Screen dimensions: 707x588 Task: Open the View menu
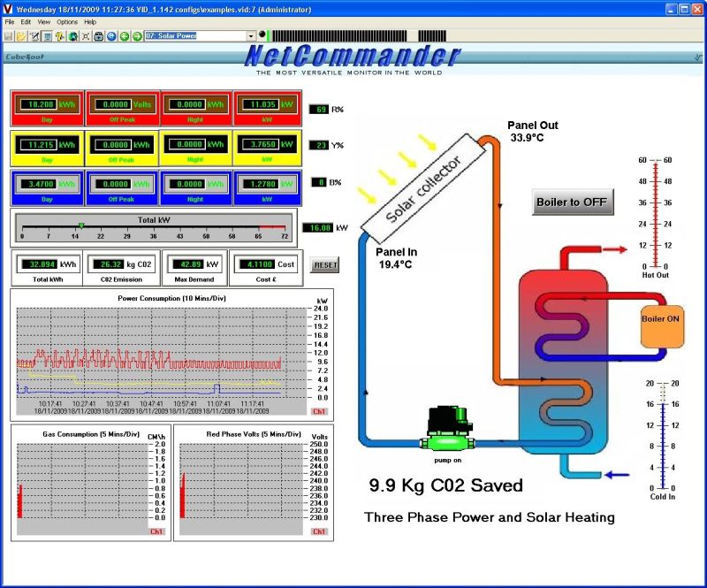(x=44, y=21)
